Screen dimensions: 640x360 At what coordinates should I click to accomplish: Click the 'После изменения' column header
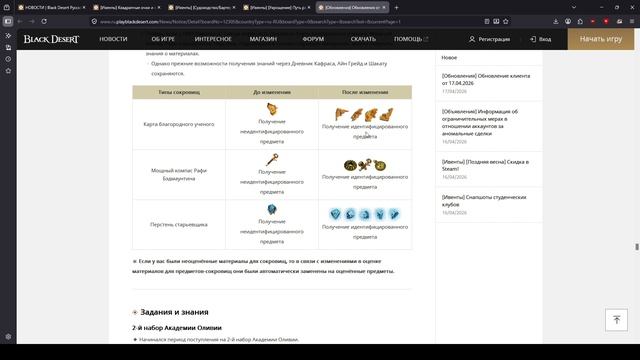365,92
